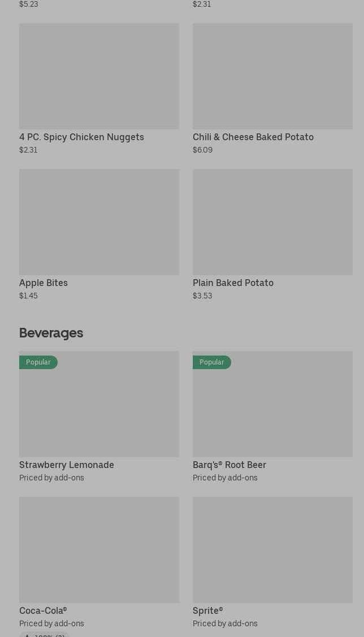Select the Sprite item name
This screenshot has width=364, height=637.
click(x=207, y=610)
